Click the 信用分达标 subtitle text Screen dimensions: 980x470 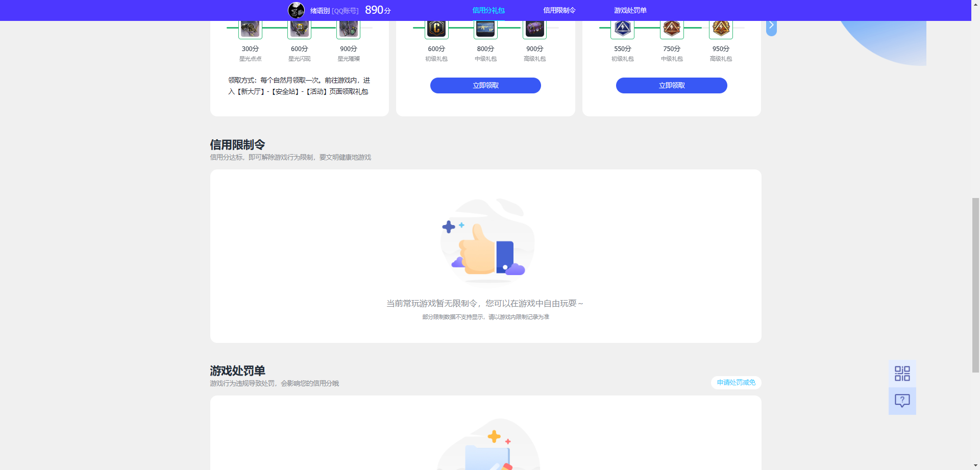290,157
